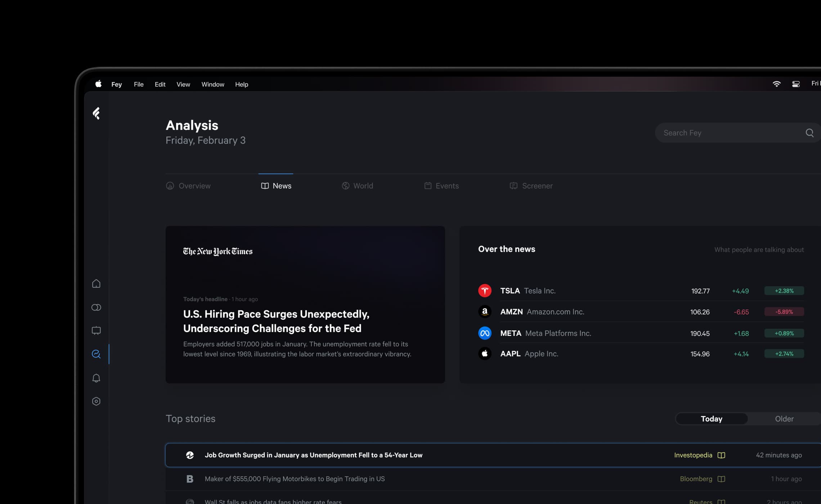Screen dimensions: 821x504
Task: Click the 106.26 Amazon price
Action: (700, 312)
